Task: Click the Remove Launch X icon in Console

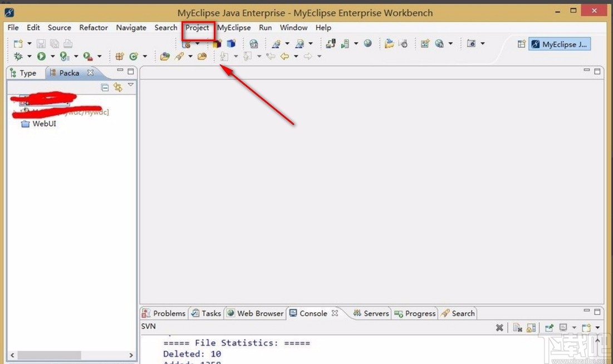Action: point(499,328)
